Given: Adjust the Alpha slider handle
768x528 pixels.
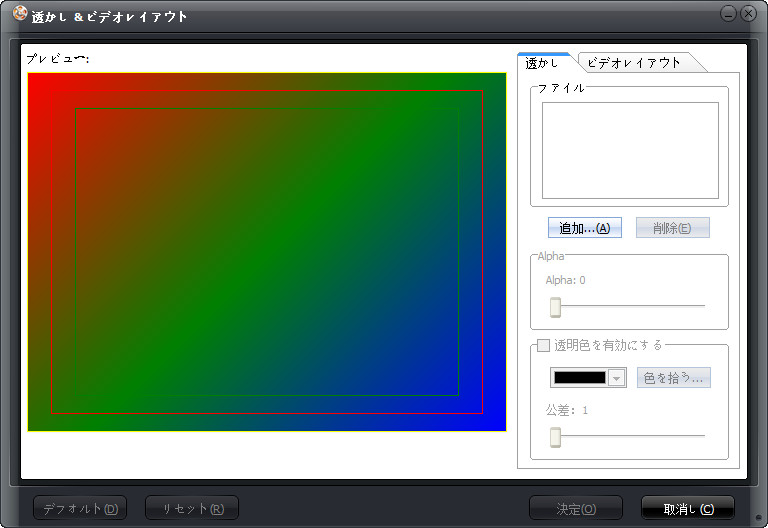Looking at the screenshot, I should click(555, 307).
